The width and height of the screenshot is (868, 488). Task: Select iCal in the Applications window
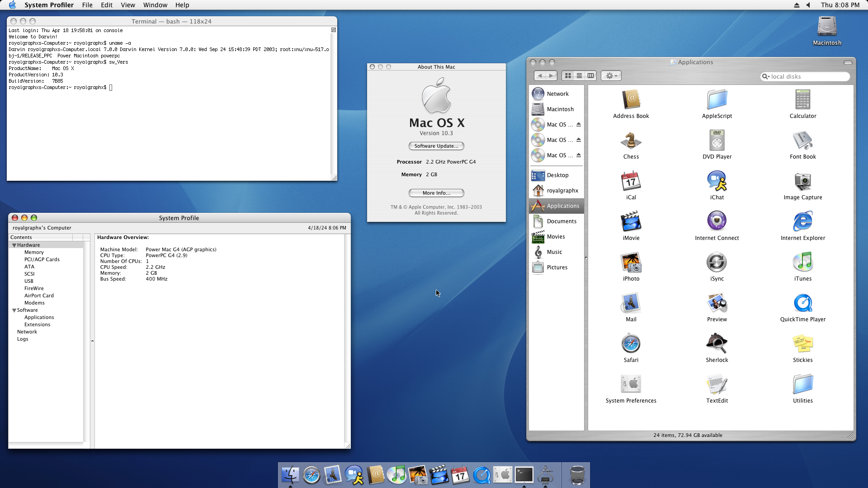pos(631,181)
